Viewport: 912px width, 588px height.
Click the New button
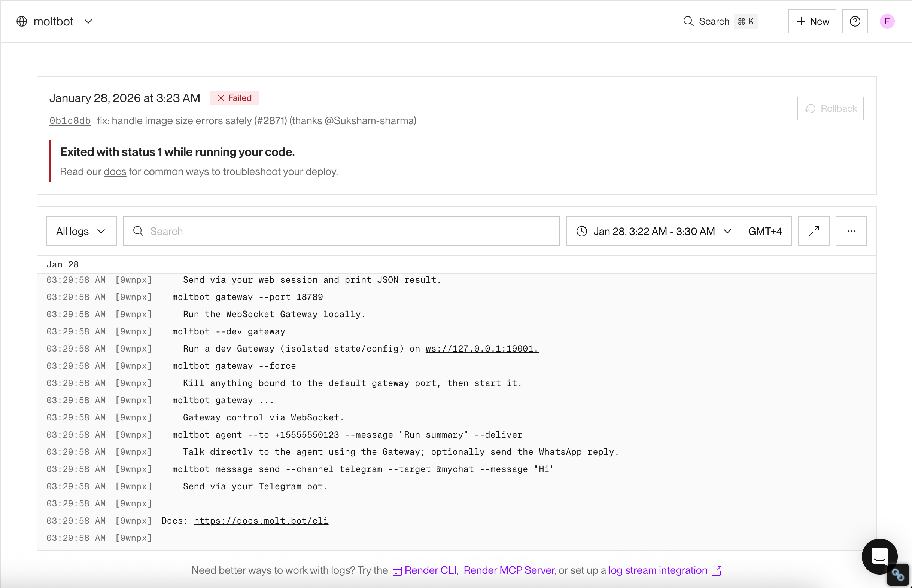pyautogui.click(x=812, y=21)
